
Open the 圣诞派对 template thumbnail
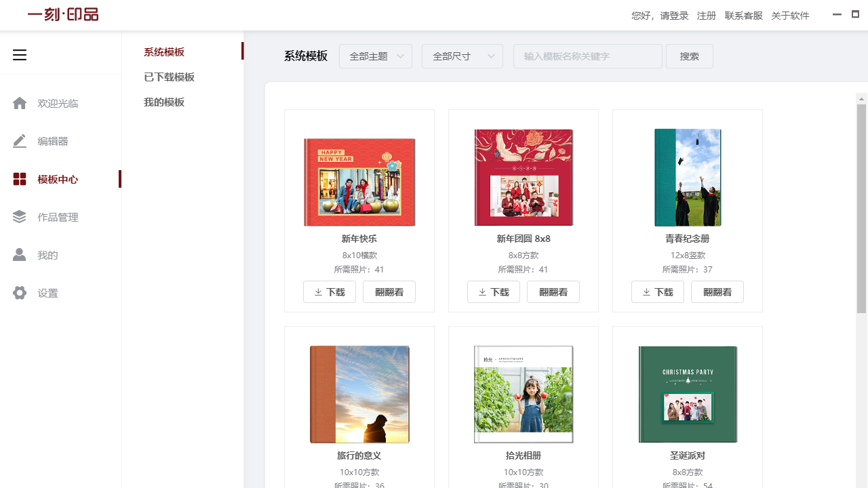click(x=687, y=394)
